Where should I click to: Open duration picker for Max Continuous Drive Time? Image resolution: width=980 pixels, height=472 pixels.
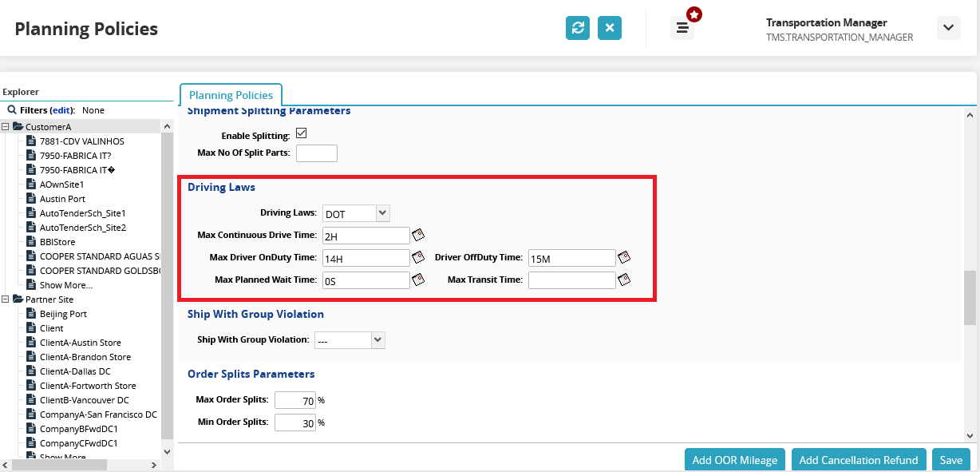point(418,236)
